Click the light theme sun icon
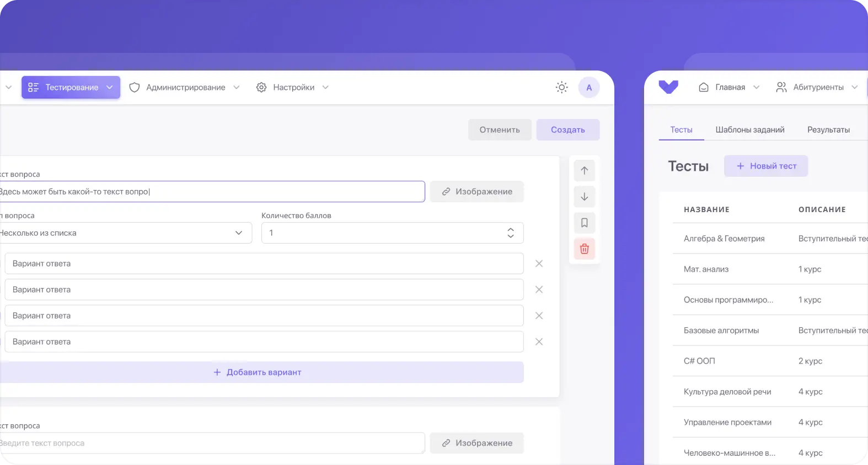The height and width of the screenshot is (465, 868). [x=561, y=87]
